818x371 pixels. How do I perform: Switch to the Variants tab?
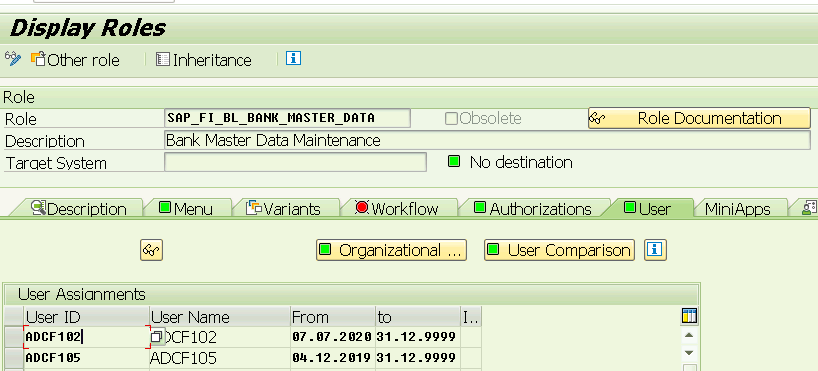285,209
